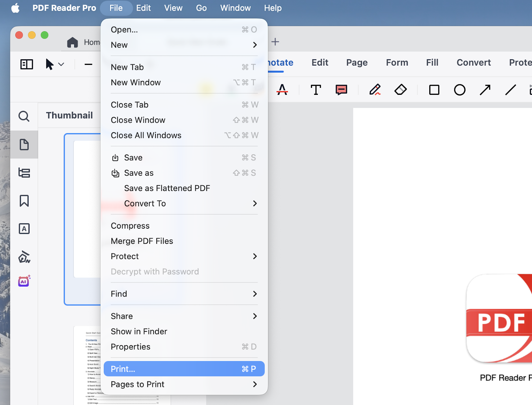Select the anchored note comment tool
532x405 pixels.
coord(341,90)
